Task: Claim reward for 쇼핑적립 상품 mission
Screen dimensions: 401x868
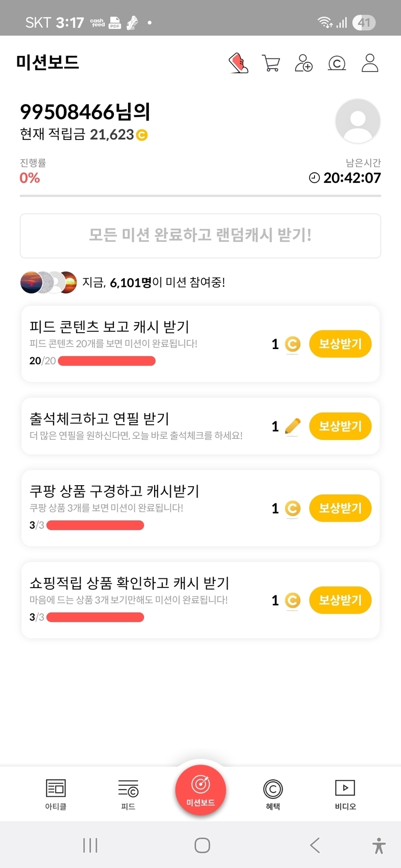Action: (x=340, y=600)
